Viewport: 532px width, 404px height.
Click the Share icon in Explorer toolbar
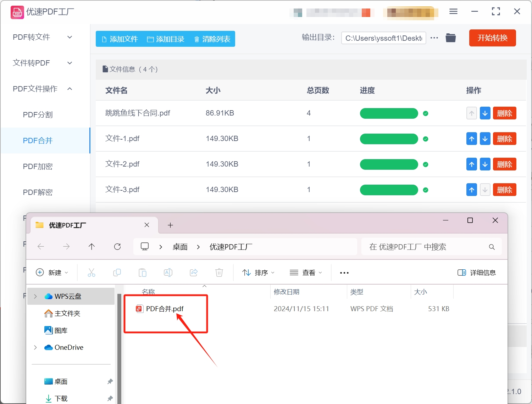click(x=194, y=273)
